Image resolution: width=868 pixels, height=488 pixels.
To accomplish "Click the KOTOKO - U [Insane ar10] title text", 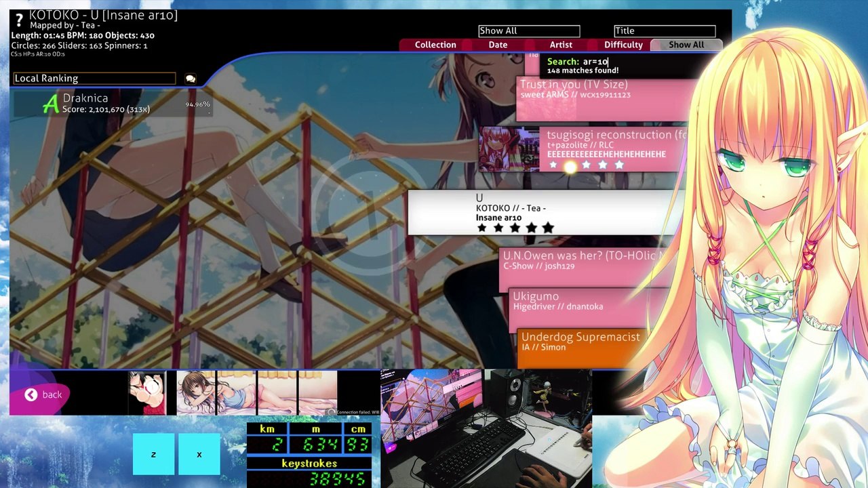I will pyautogui.click(x=103, y=15).
